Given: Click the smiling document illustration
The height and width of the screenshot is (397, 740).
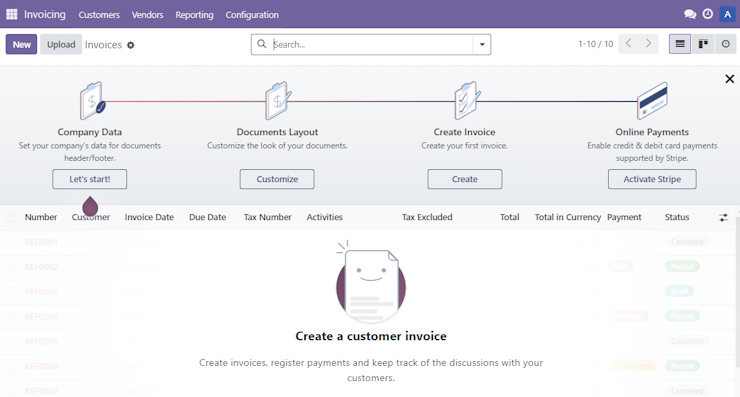Looking at the screenshot, I should [x=371, y=281].
